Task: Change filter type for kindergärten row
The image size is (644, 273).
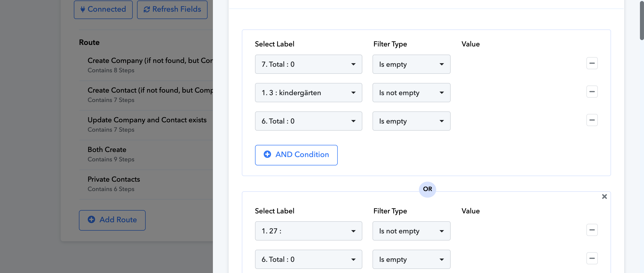Action: (x=411, y=93)
